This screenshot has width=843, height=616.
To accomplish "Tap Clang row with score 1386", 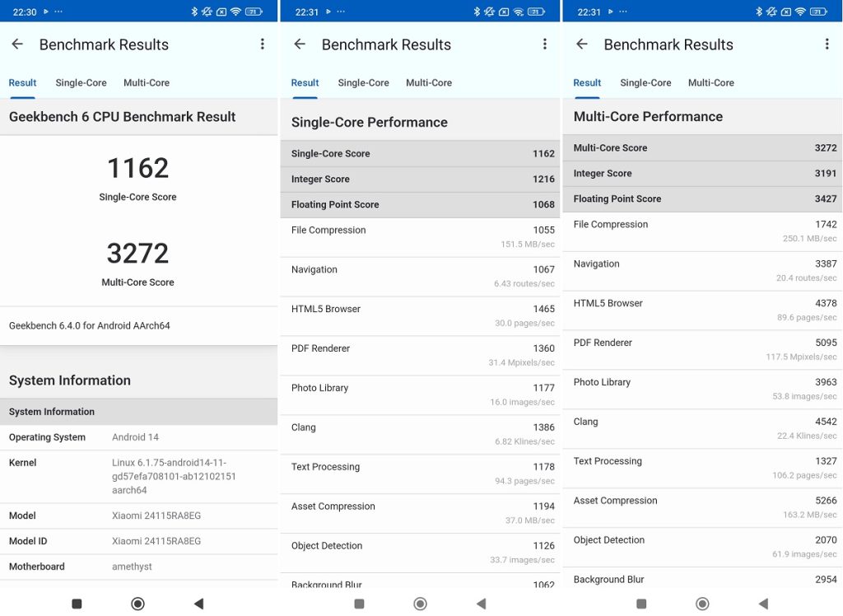I will (x=421, y=435).
